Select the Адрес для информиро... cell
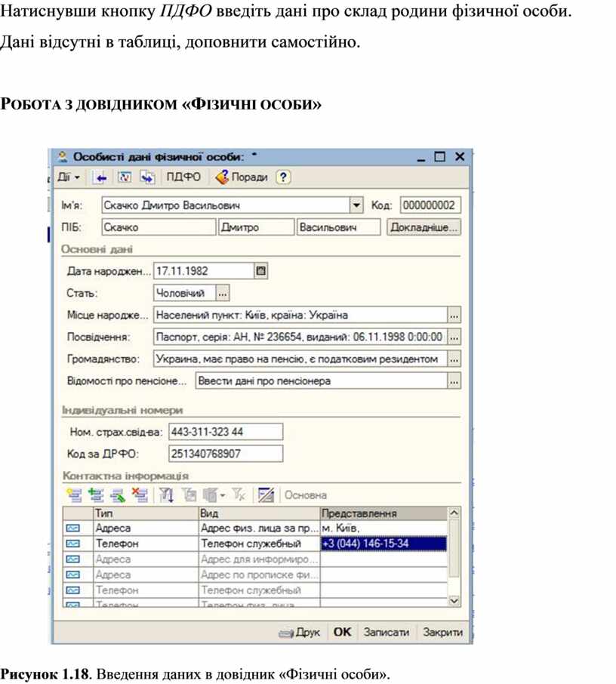 [259, 559]
